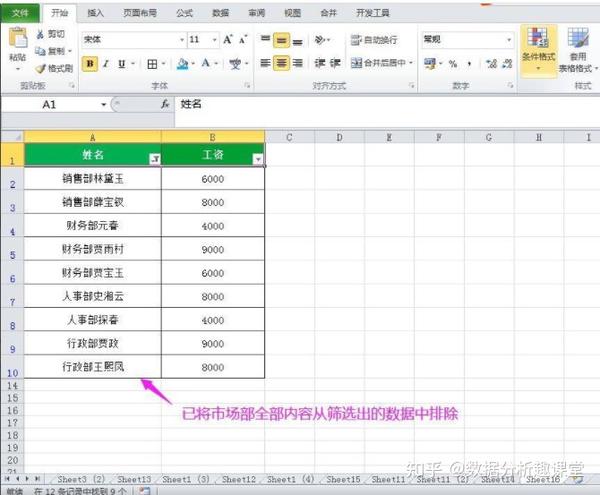Select cell containing 财务部贾雨村
The width and height of the screenshot is (600, 495).
(93, 249)
